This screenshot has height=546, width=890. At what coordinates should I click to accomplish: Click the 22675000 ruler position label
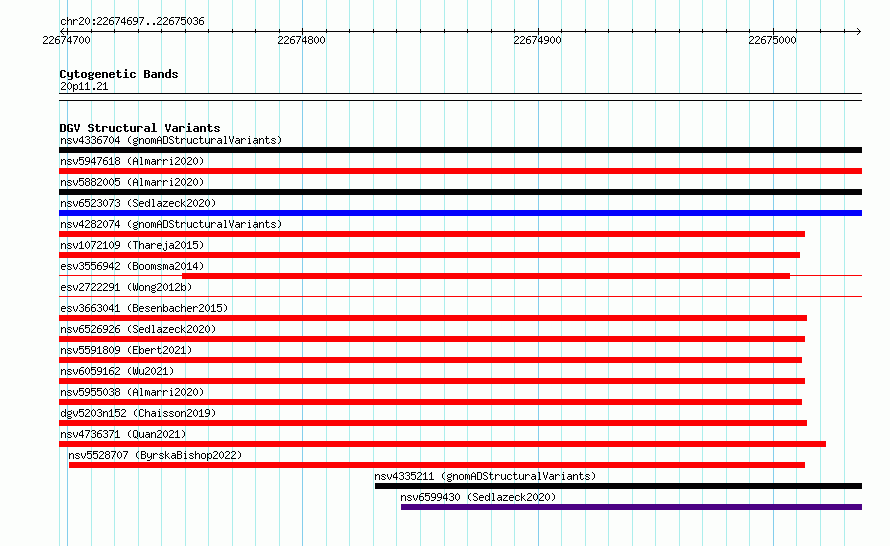pyautogui.click(x=773, y=40)
